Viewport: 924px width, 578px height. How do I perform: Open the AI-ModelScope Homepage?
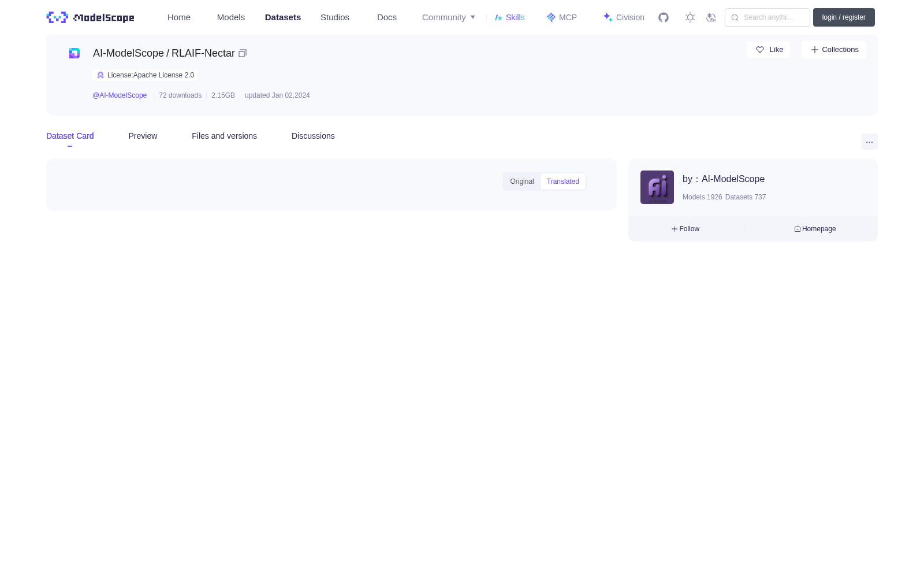click(x=815, y=229)
